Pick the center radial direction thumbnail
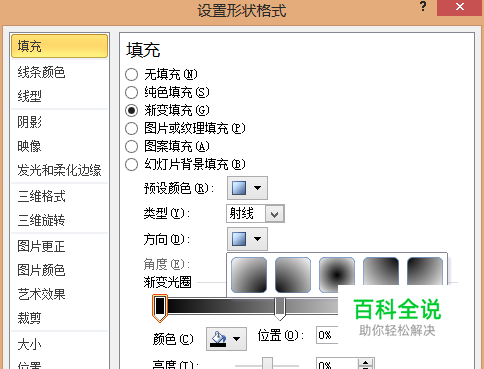The image size is (484, 369). [337, 272]
